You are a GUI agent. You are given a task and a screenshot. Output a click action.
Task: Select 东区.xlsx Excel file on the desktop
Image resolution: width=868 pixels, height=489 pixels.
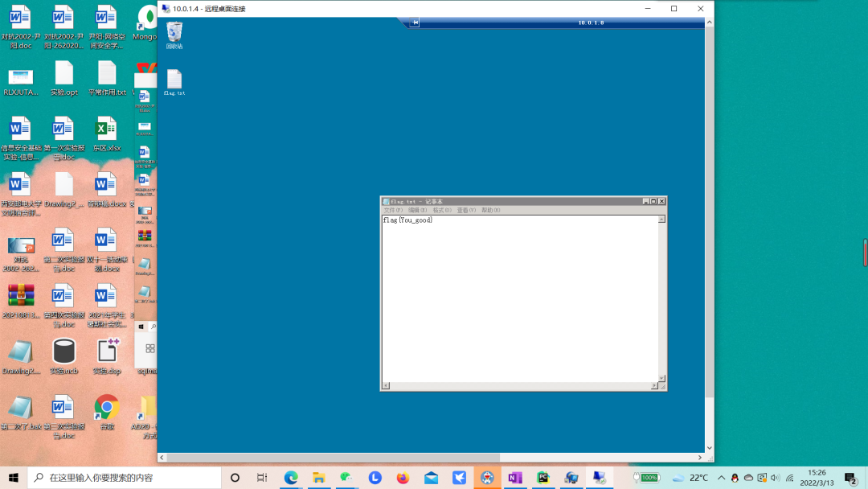[107, 134]
